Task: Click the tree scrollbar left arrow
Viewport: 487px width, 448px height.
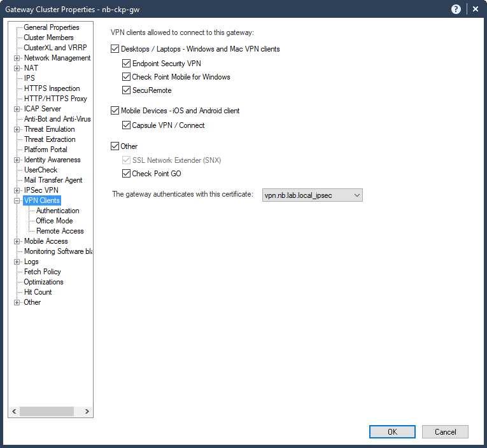Action: point(14,411)
